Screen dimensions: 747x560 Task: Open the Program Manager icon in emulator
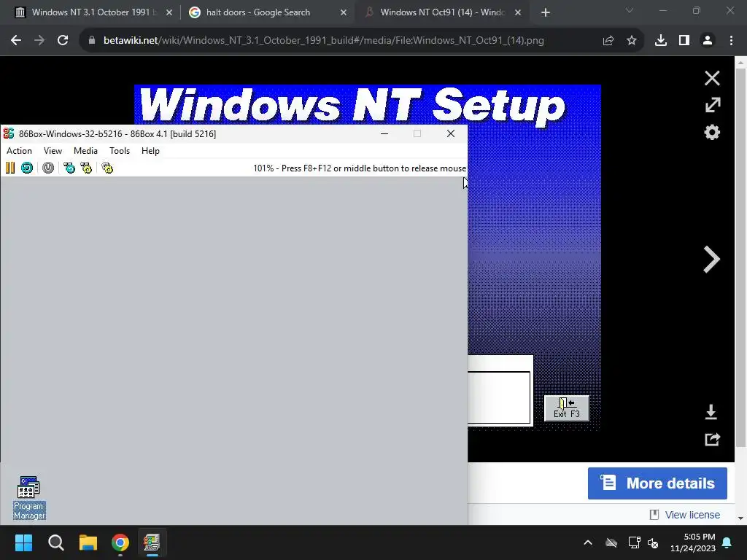point(29,497)
